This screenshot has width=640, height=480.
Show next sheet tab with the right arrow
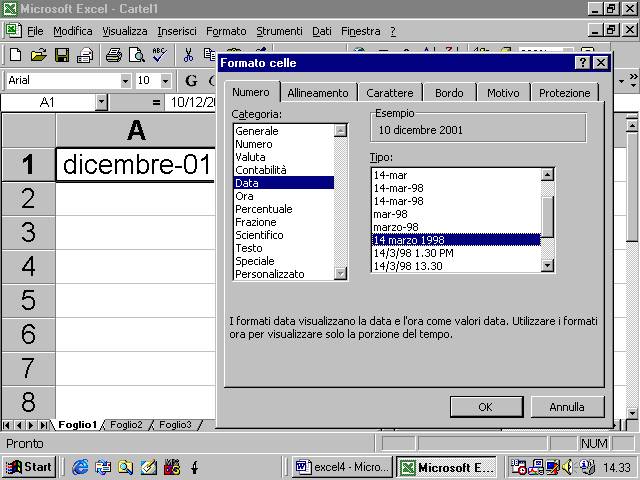pyautogui.click(x=31, y=425)
